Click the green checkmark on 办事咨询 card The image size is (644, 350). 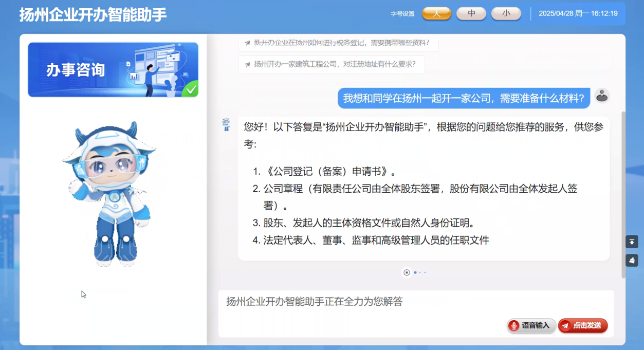[x=191, y=90]
